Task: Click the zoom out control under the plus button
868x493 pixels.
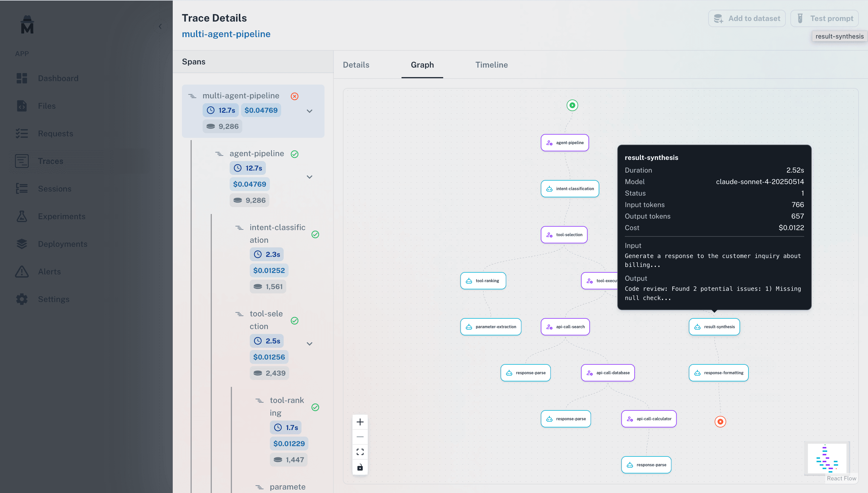Action: click(360, 437)
